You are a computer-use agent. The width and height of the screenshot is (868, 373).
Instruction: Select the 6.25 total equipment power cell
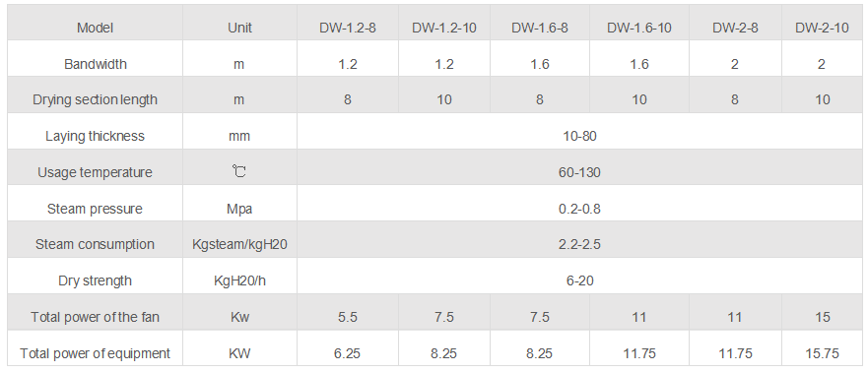pyautogui.click(x=347, y=353)
